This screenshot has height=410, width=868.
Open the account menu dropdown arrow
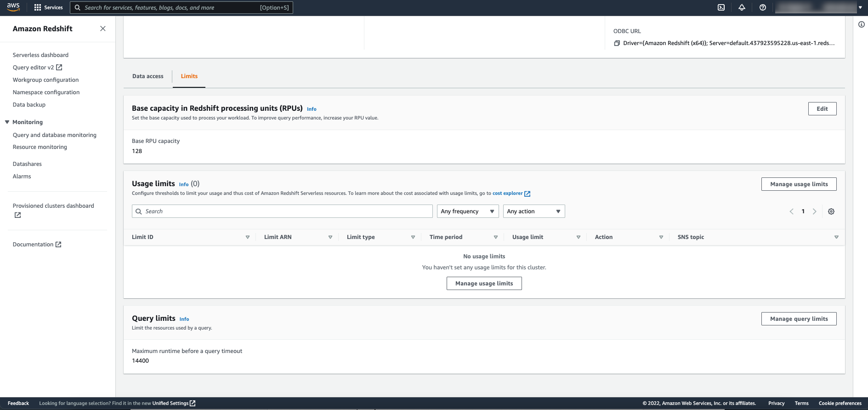point(860,7)
